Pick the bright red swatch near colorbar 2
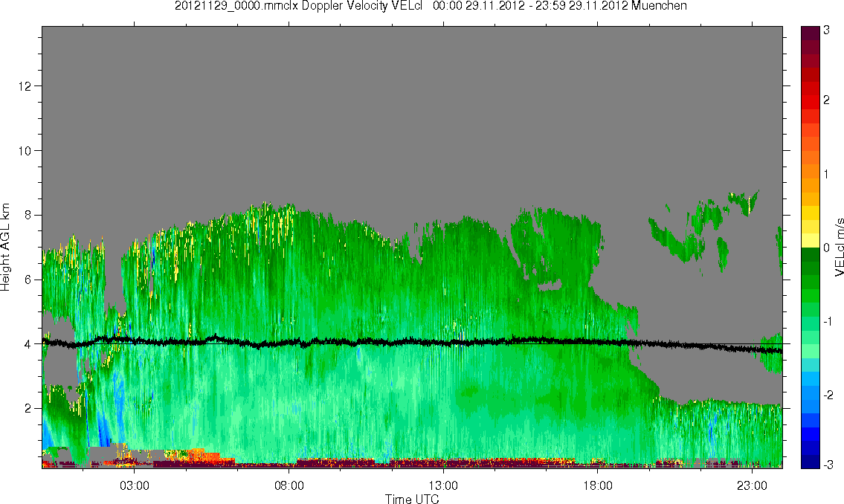Screen dimensions: 844x504 pyautogui.click(x=811, y=102)
